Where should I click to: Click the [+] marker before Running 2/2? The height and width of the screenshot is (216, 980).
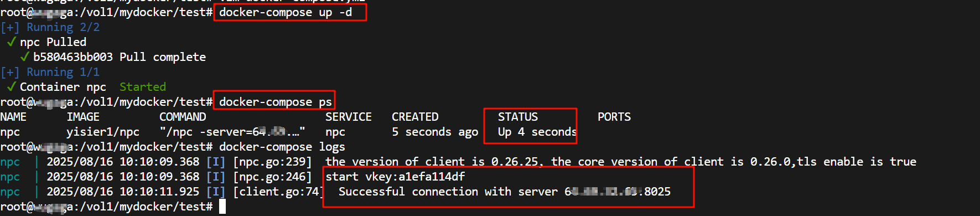[x=11, y=27]
